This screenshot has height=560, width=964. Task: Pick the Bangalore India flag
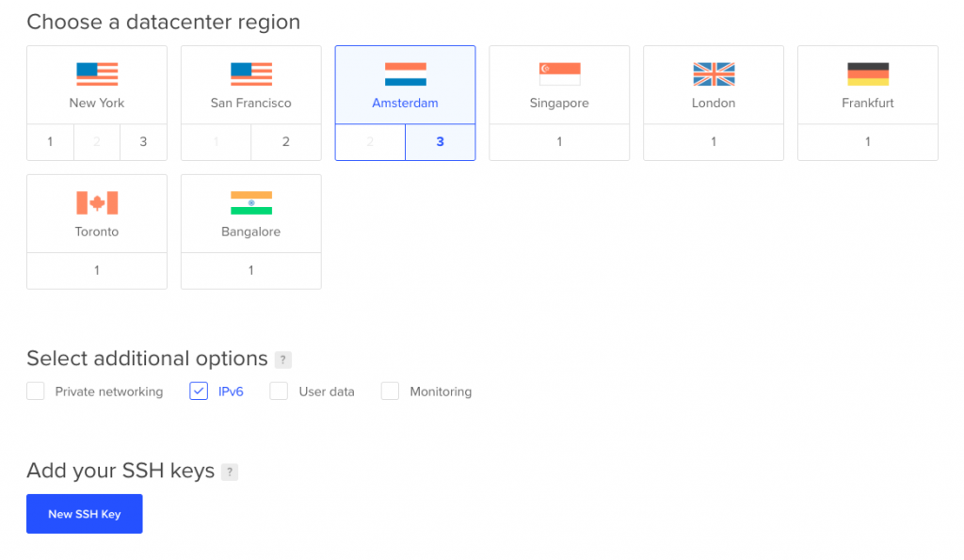[x=251, y=203]
